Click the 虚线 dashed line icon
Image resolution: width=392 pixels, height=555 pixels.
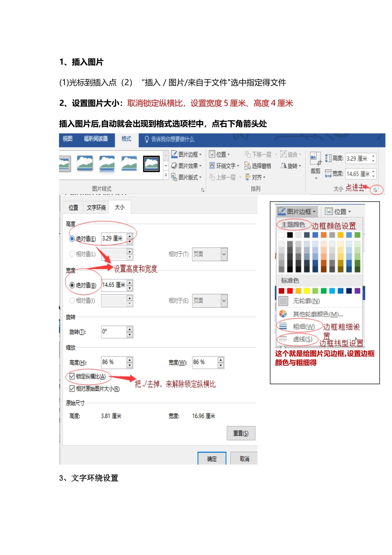click(283, 339)
